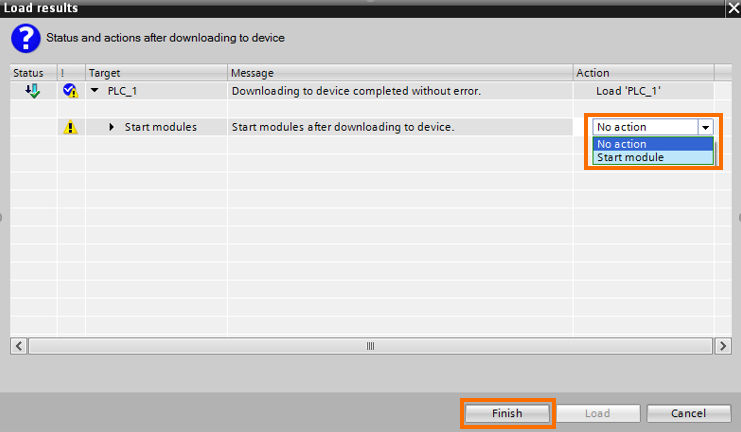Click the horizontal scrollbar thumb

pos(370,346)
